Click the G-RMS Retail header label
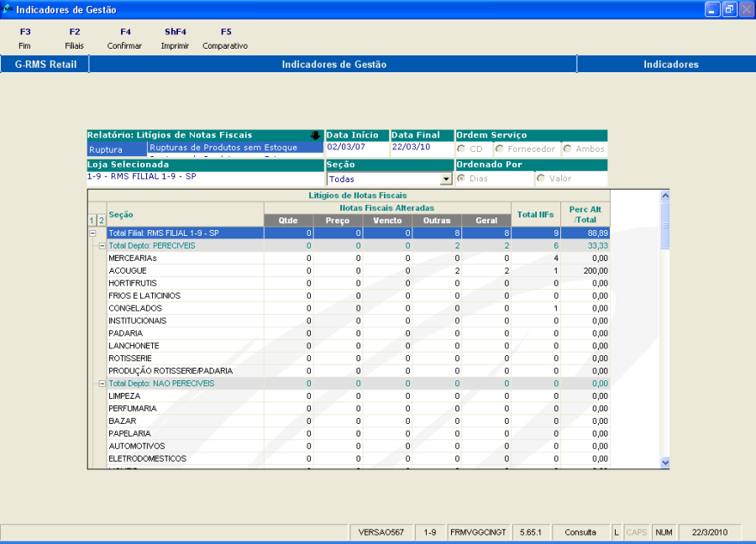Viewport: 756px width, 544px height. [x=45, y=65]
